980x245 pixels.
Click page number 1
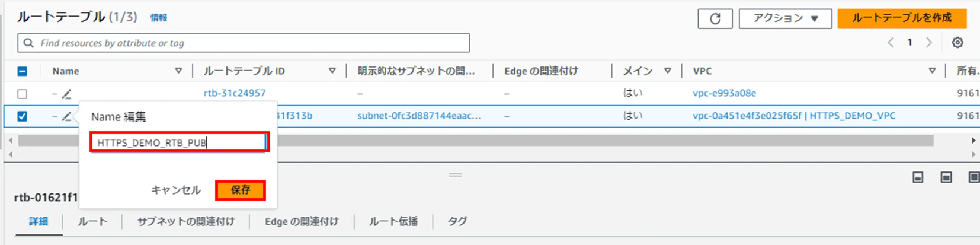coord(909,43)
